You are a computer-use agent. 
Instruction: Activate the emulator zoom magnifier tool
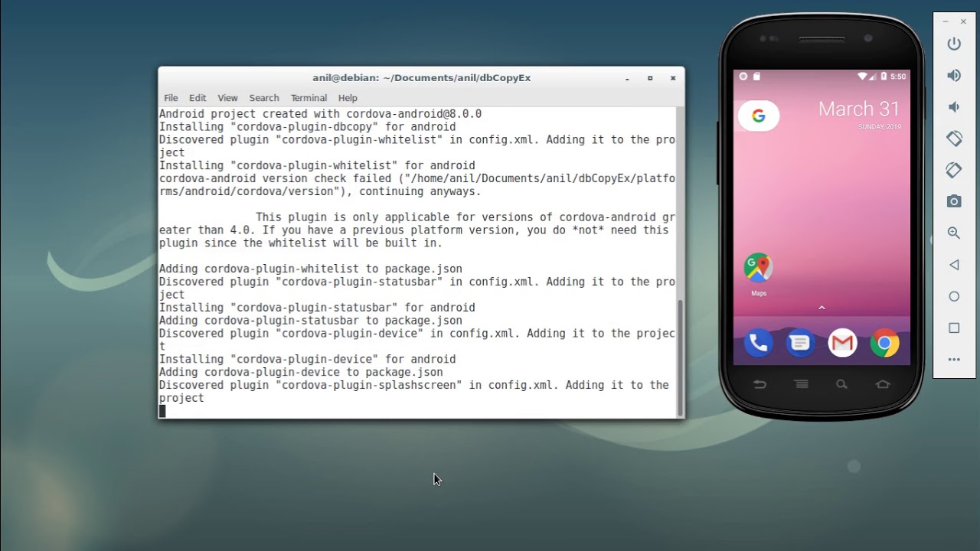pos(954,233)
